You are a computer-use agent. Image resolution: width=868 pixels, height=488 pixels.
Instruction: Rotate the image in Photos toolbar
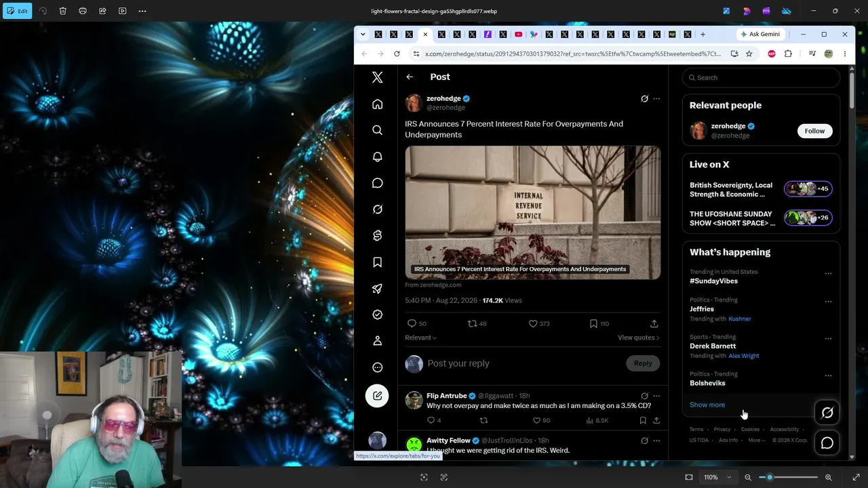click(x=43, y=11)
